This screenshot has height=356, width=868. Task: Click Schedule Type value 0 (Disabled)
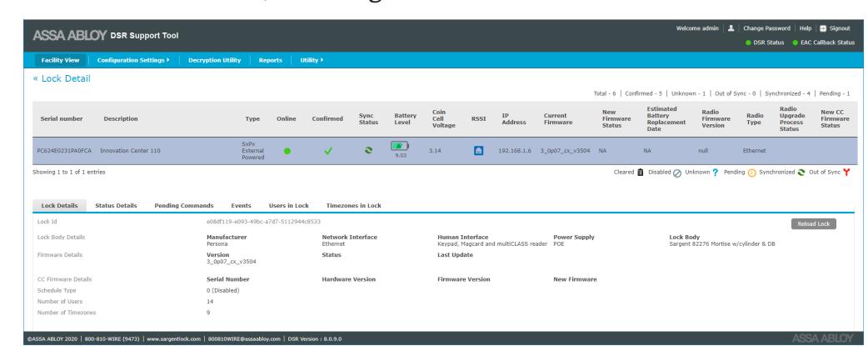pyautogui.click(x=222, y=290)
